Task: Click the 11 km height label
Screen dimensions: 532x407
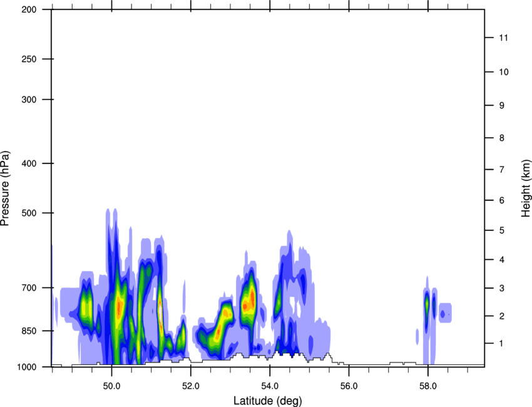Action: click(x=503, y=38)
